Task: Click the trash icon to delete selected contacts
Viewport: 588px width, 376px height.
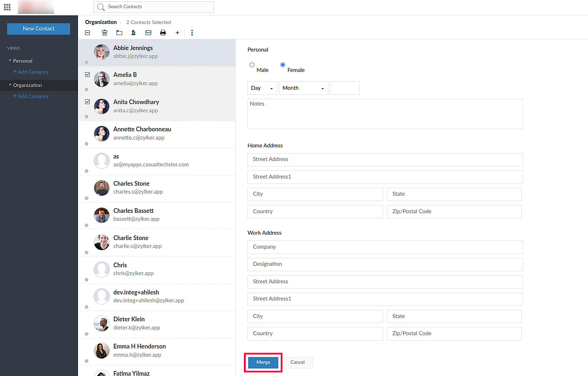Action: click(104, 33)
